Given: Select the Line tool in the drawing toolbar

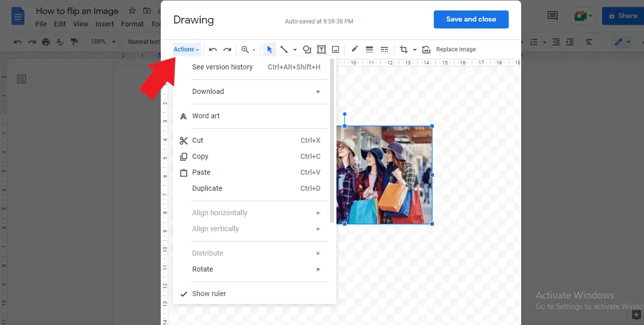Looking at the screenshot, I should click(x=284, y=49).
